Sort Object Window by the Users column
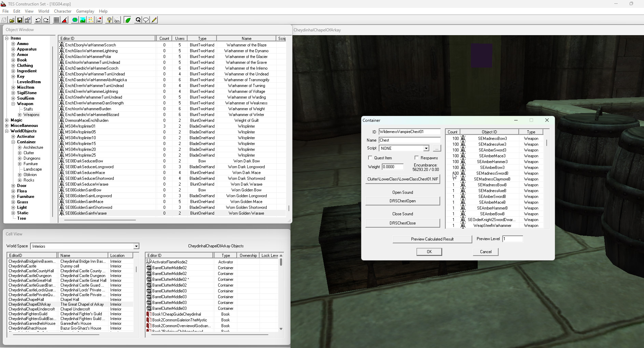This screenshot has width=644, height=348. pos(180,39)
